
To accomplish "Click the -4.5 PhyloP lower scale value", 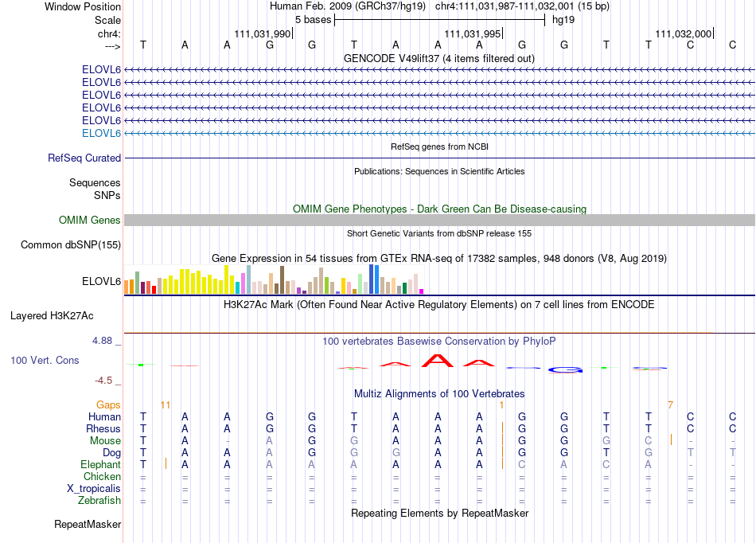I will pos(103,381).
